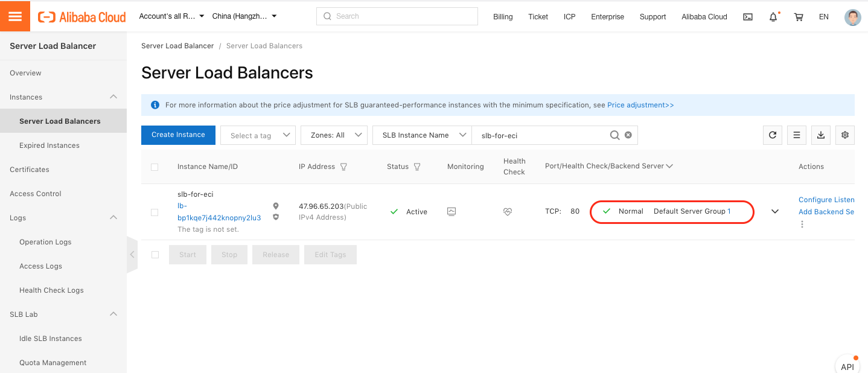Click the IP Address filter funnel
The width and height of the screenshot is (868, 373).
(x=343, y=167)
